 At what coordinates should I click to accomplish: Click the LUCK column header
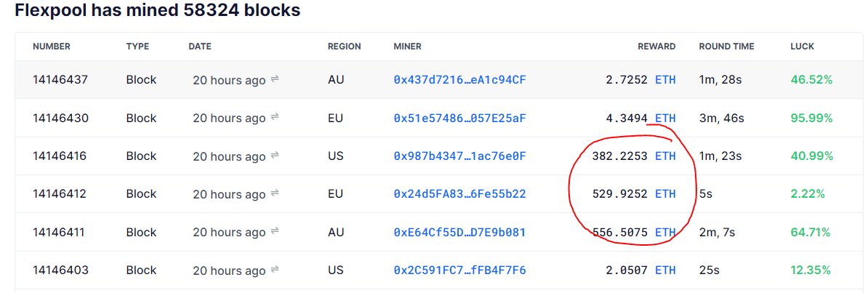(802, 47)
